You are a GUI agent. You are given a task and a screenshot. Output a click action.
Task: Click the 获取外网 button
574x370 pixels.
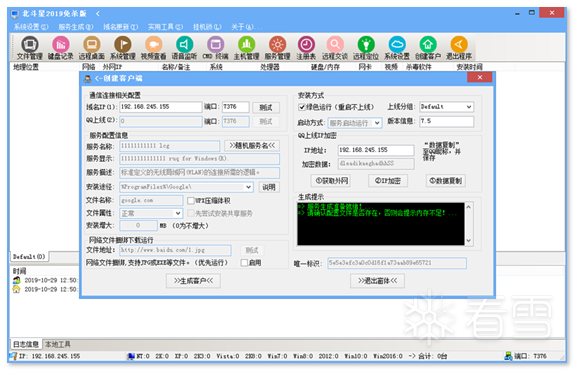[x=331, y=180]
